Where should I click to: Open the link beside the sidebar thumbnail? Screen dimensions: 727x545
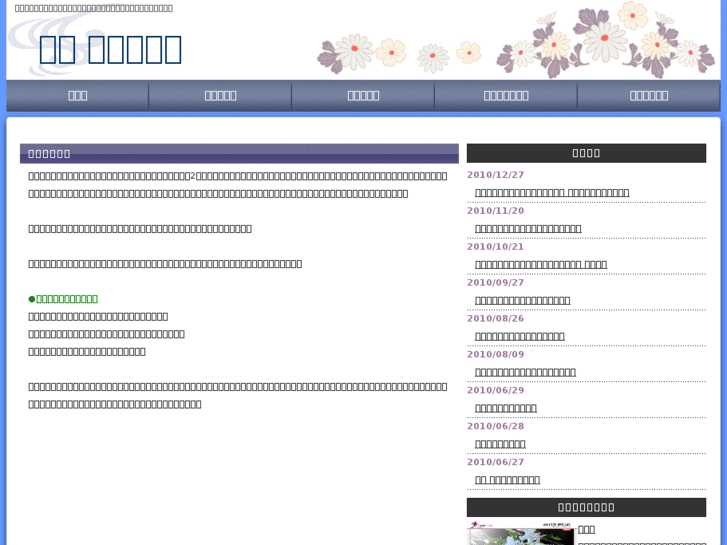click(586, 529)
